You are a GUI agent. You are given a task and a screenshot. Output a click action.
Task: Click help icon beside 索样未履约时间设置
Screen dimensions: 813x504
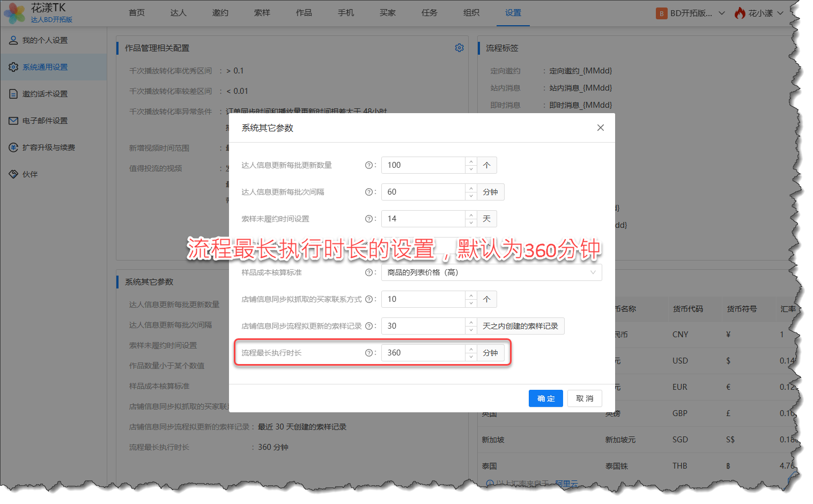coord(368,219)
